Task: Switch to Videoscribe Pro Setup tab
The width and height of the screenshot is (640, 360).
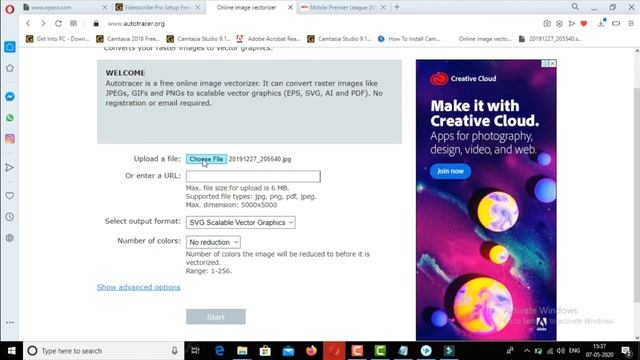Action: tap(157, 7)
